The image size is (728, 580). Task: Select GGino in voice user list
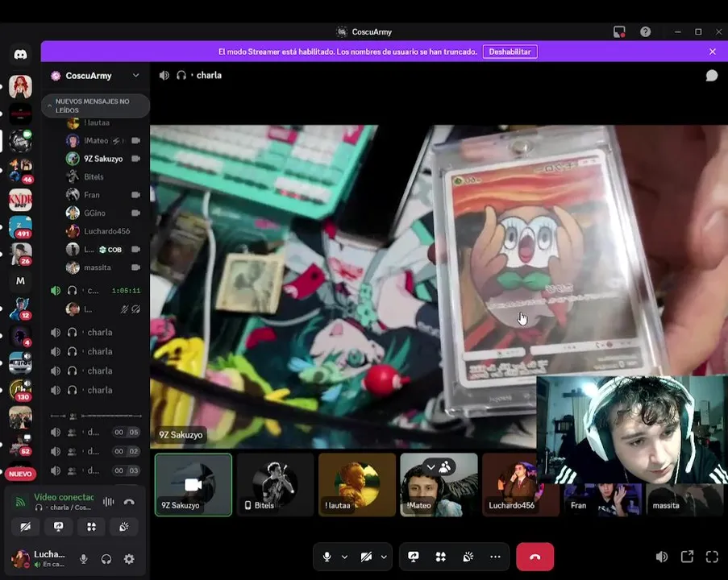click(x=103, y=213)
